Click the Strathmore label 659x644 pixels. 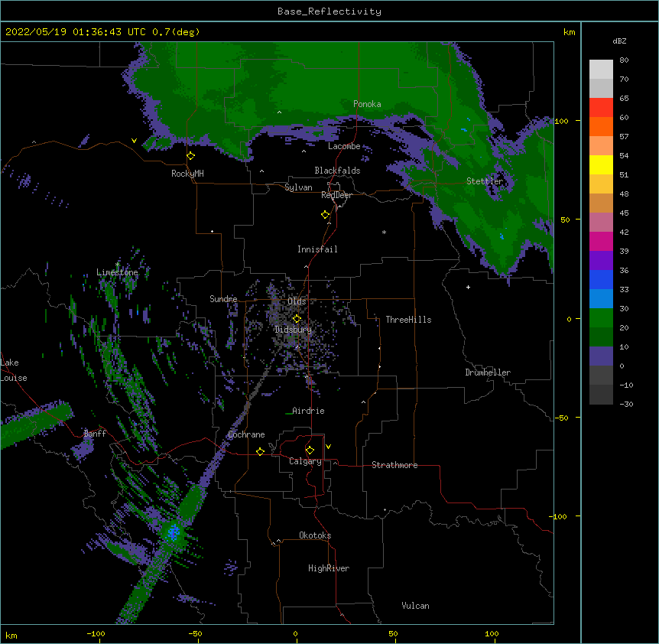394,465
